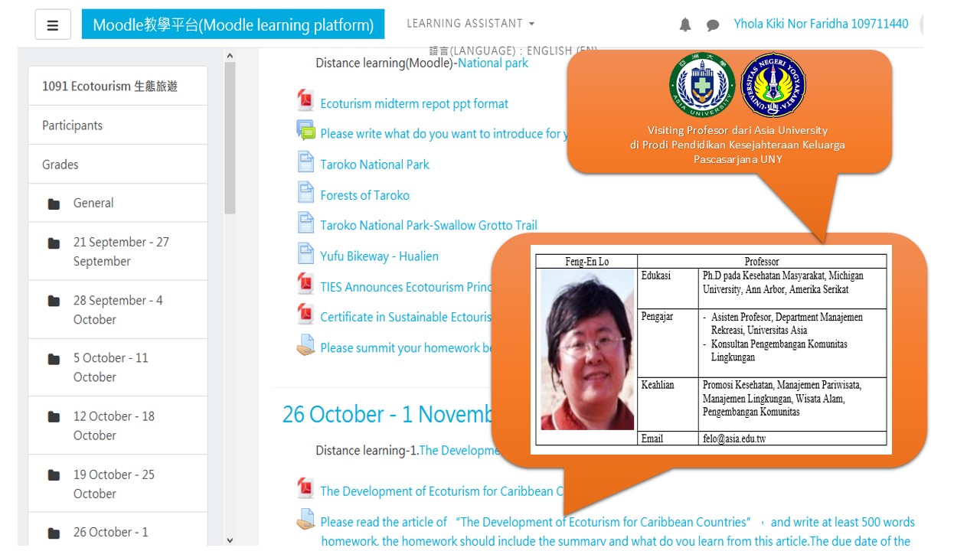Open Please summit your homework link

point(406,348)
